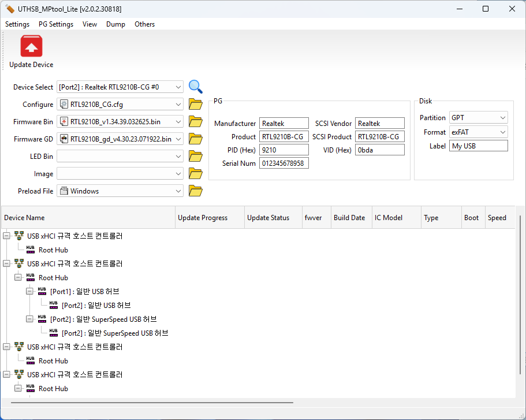This screenshot has width=526, height=420.
Task: Click the IC Model column header
Action: pos(397,218)
